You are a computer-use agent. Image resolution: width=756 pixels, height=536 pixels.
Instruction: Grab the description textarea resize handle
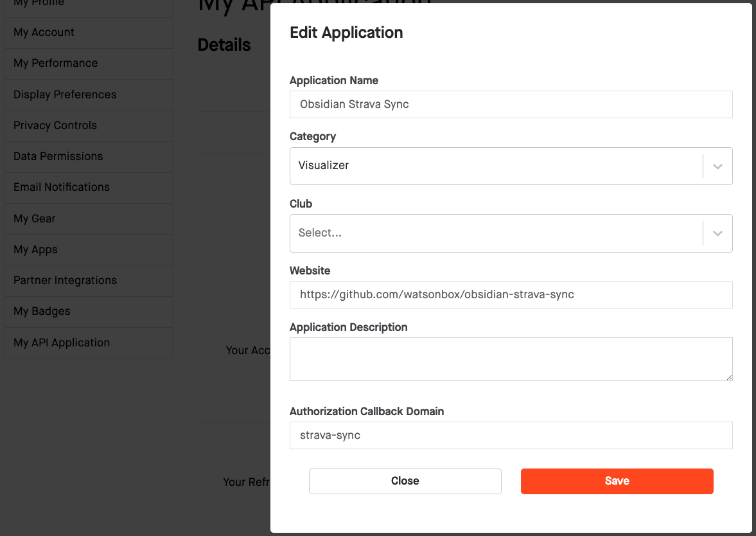[730, 378]
